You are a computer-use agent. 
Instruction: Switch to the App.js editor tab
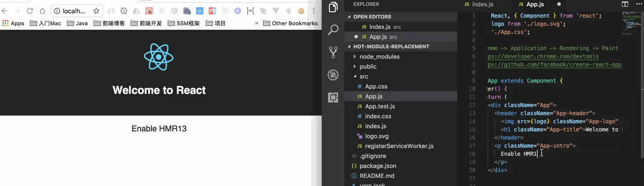(539, 4)
